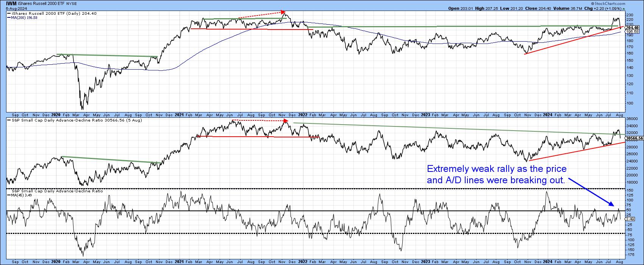Viewport: 644px width, 265px height.
Task: Click the 220 price axis label
Action: 630,20
